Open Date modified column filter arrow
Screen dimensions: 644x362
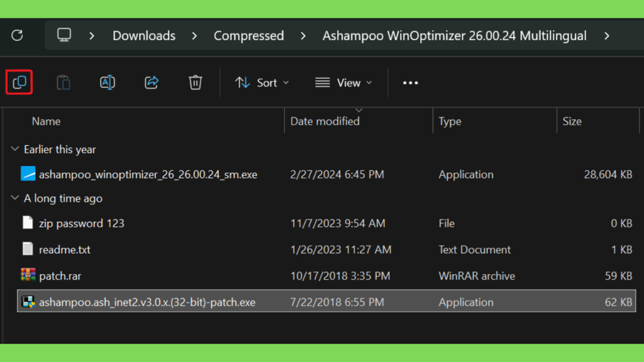[x=359, y=110]
